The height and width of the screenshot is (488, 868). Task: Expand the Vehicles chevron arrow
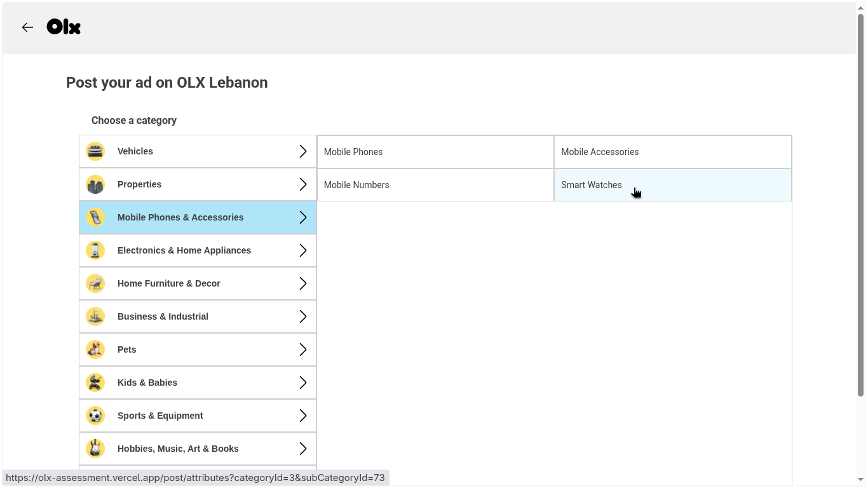click(303, 151)
